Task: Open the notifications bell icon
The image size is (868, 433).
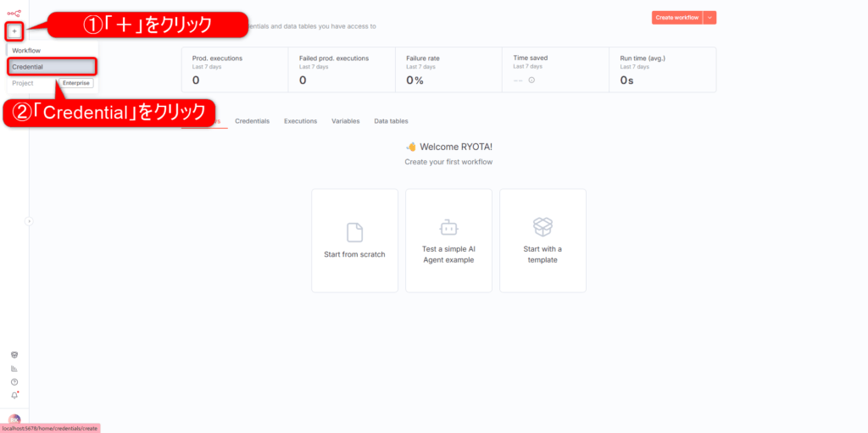Action: tap(14, 395)
